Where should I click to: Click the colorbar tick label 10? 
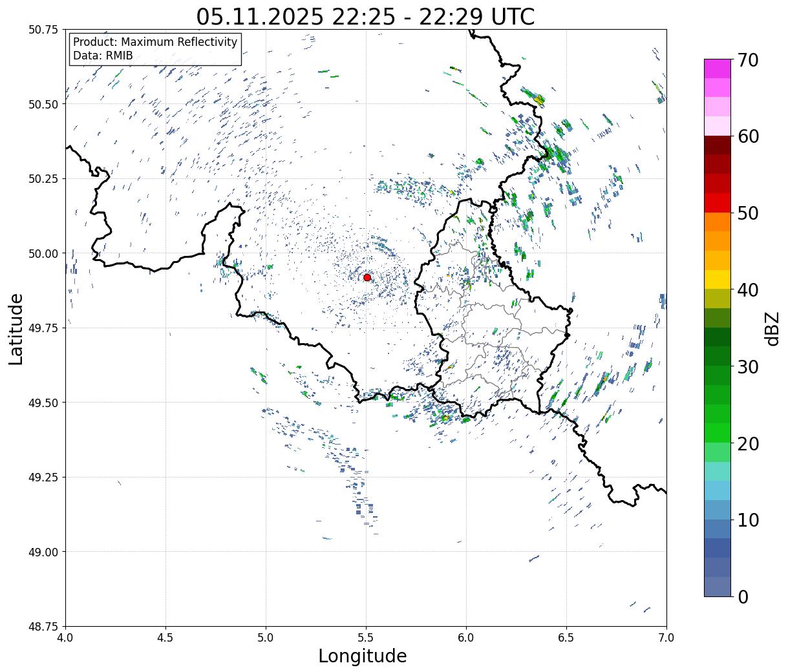[x=748, y=520]
